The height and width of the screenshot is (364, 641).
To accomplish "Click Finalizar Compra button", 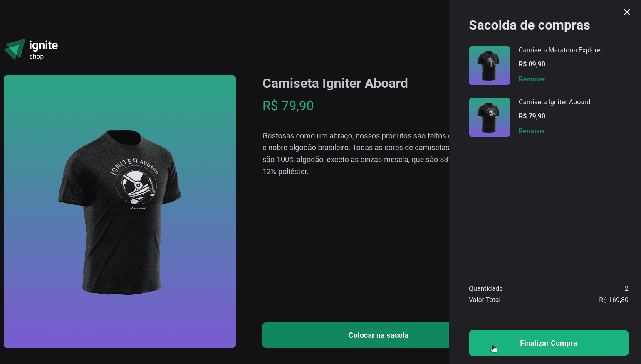I will [x=548, y=343].
